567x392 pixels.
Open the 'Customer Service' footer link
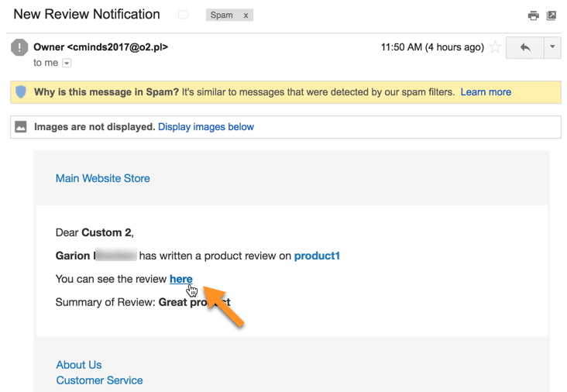click(x=99, y=380)
